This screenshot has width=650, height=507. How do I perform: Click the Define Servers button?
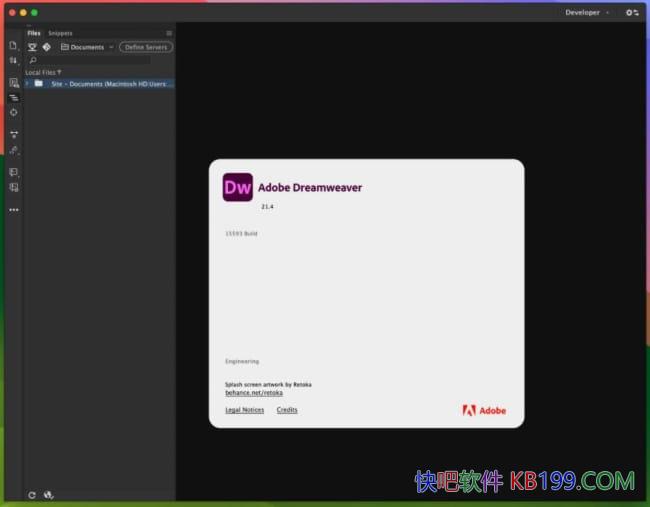(146, 47)
